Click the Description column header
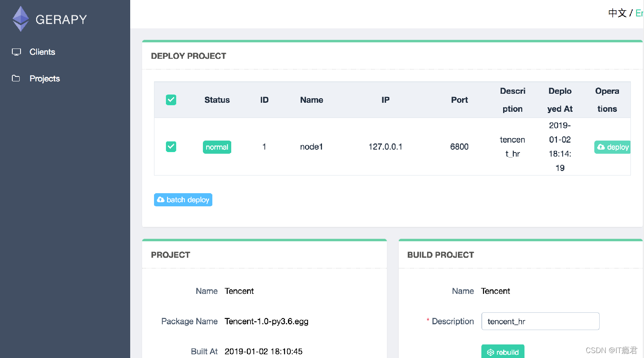 point(513,100)
